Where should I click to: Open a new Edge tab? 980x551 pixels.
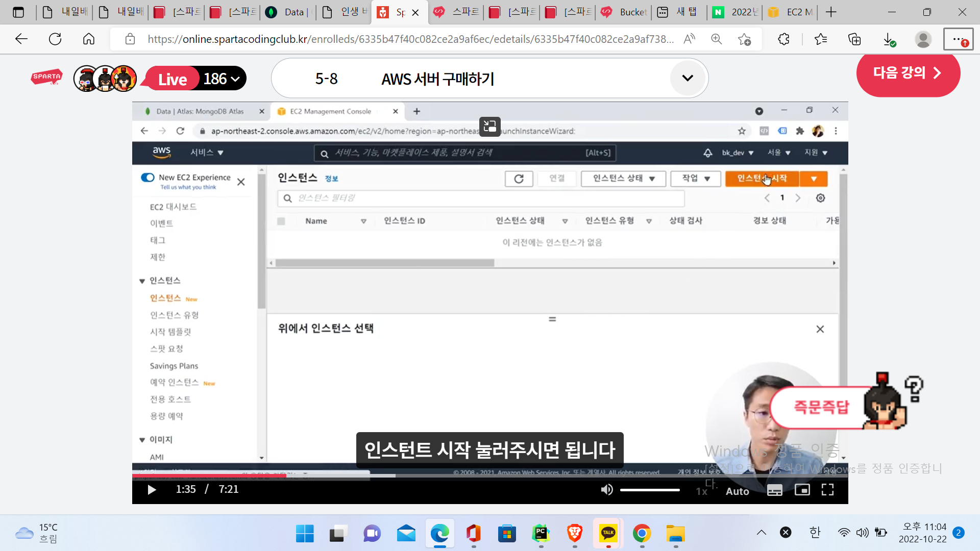[831, 12]
